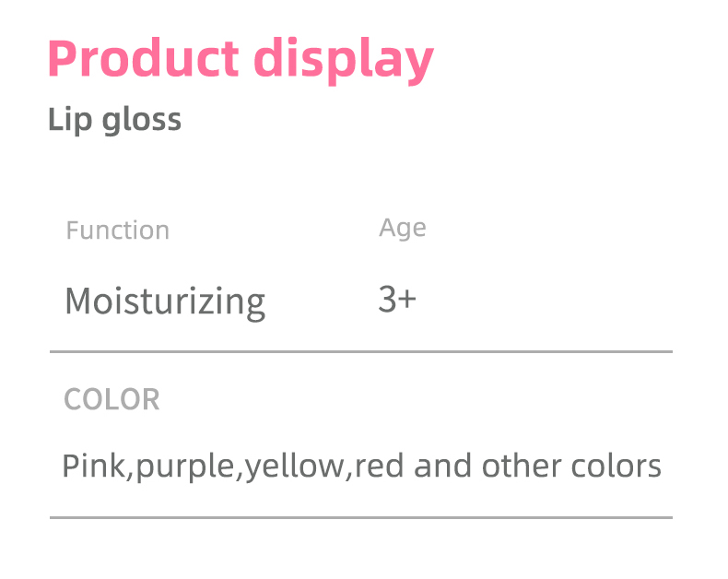Click the bottom divider under the color list
728x579 pixels.
pos(360,517)
